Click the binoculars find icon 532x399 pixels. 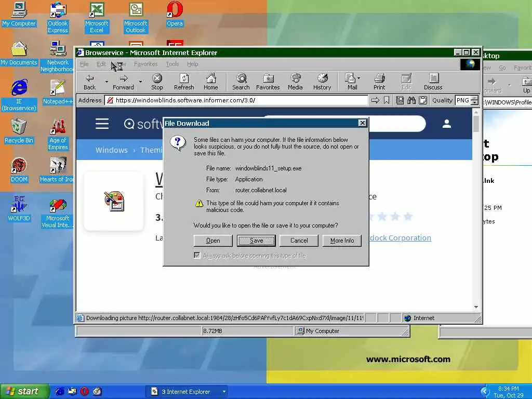pyautogui.click(x=411, y=100)
